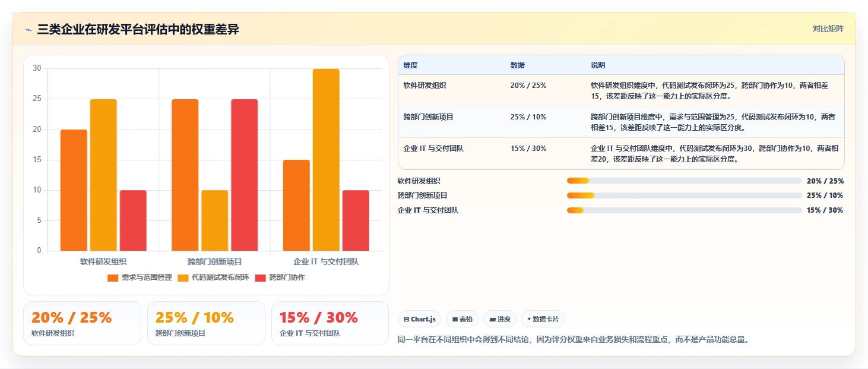The height and width of the screenshot is (369, 868).
Task: Toggle the 跨部门协作 legend swatch
Action: 260,277
